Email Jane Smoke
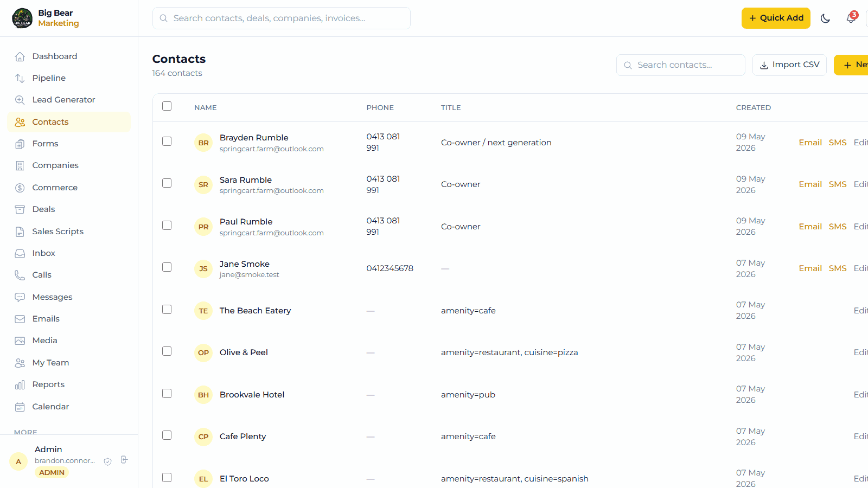The image size is (868, 488). pyautogui.click(x=810, y=268)
